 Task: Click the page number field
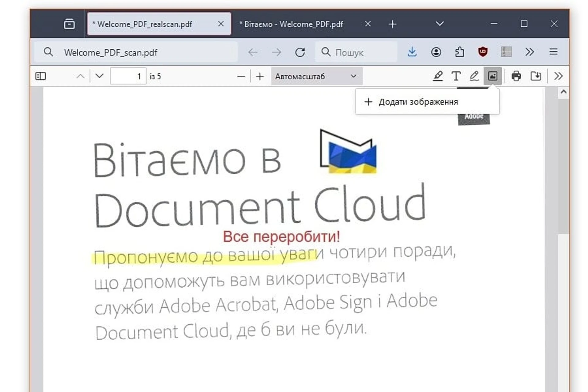(x=128, y=76)
